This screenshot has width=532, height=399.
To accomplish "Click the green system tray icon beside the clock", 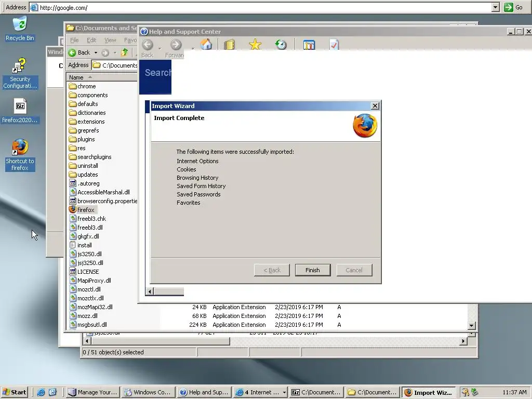I will pos(474,392).
